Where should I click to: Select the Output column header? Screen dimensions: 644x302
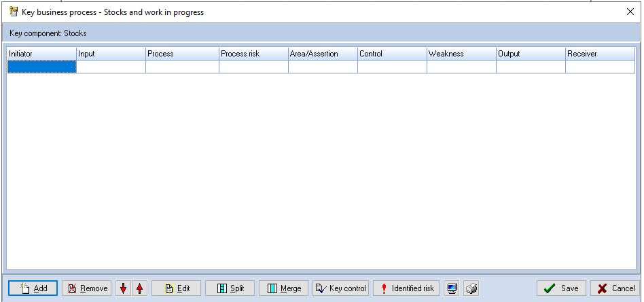[531, 54]
